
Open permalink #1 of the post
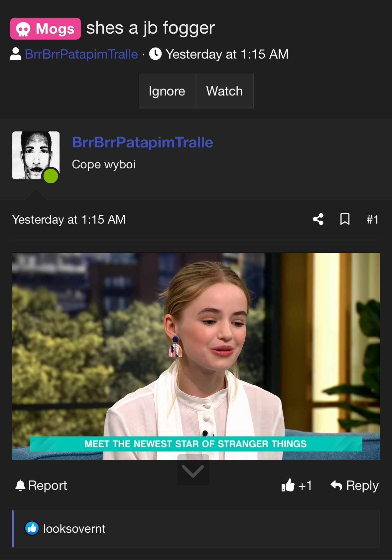(372, 220)
